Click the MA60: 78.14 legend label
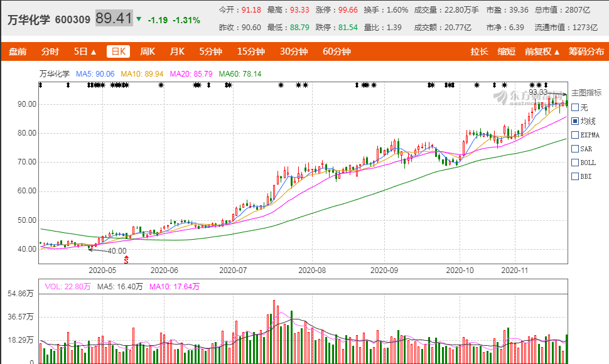 pos(240,73)
